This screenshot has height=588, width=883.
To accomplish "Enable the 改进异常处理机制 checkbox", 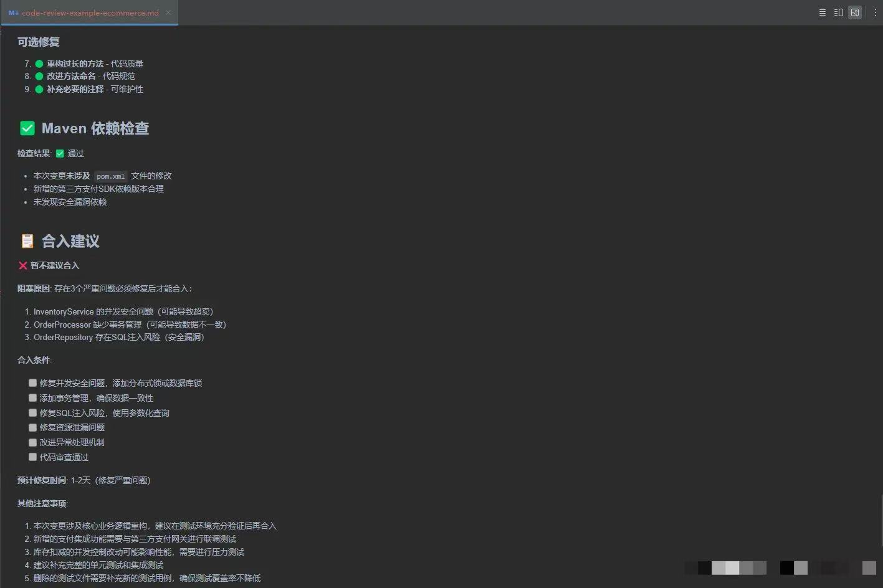I will 32,442.
